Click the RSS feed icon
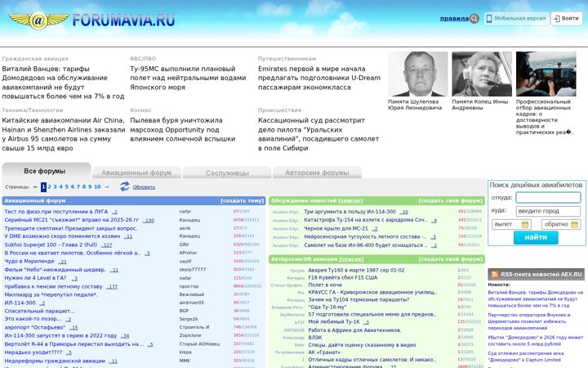 click(x=495, y=275)
